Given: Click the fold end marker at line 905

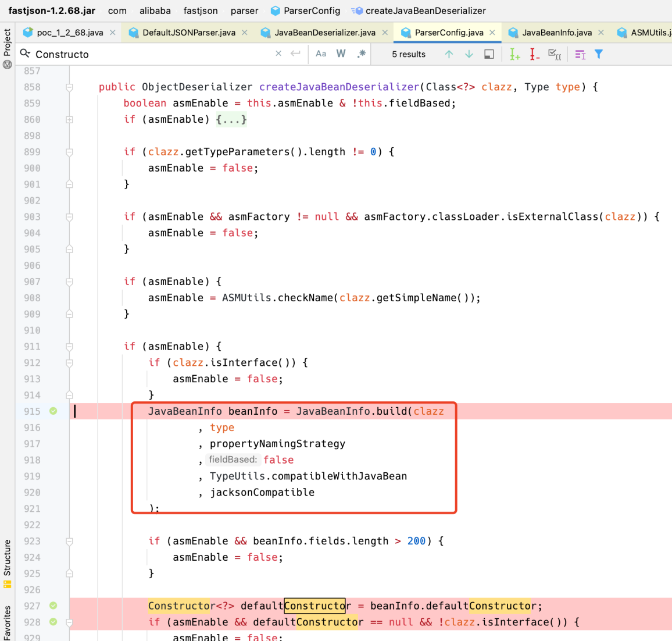Looking at the screenshot, I should click(69, 249).
